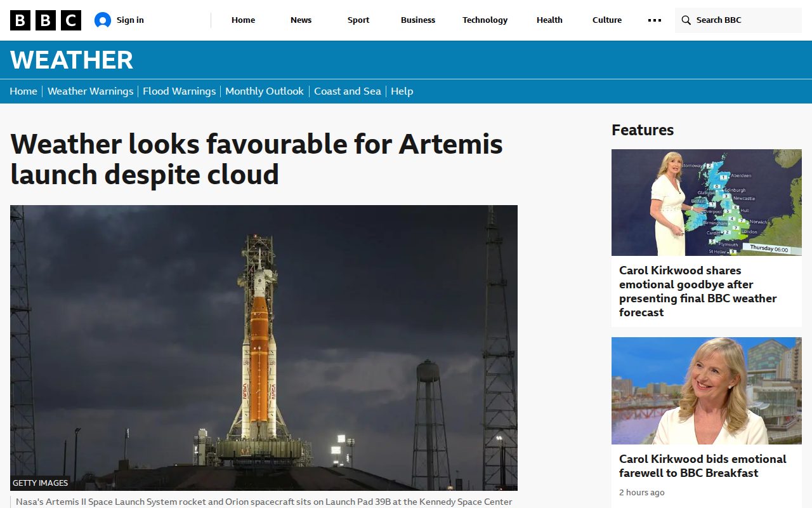Screen dimensions: 812x508
Task: Open the Sport section
Action: tap(358, 20)
